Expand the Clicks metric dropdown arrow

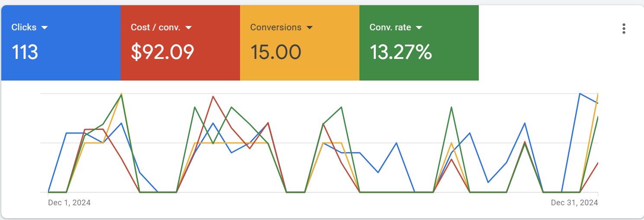[44, 27]
